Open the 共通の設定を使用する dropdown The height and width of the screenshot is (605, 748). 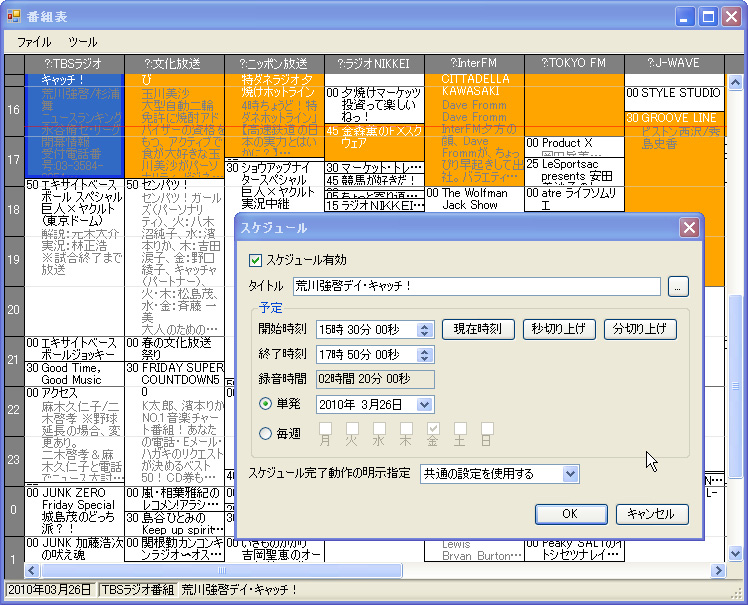pos(499,474)
